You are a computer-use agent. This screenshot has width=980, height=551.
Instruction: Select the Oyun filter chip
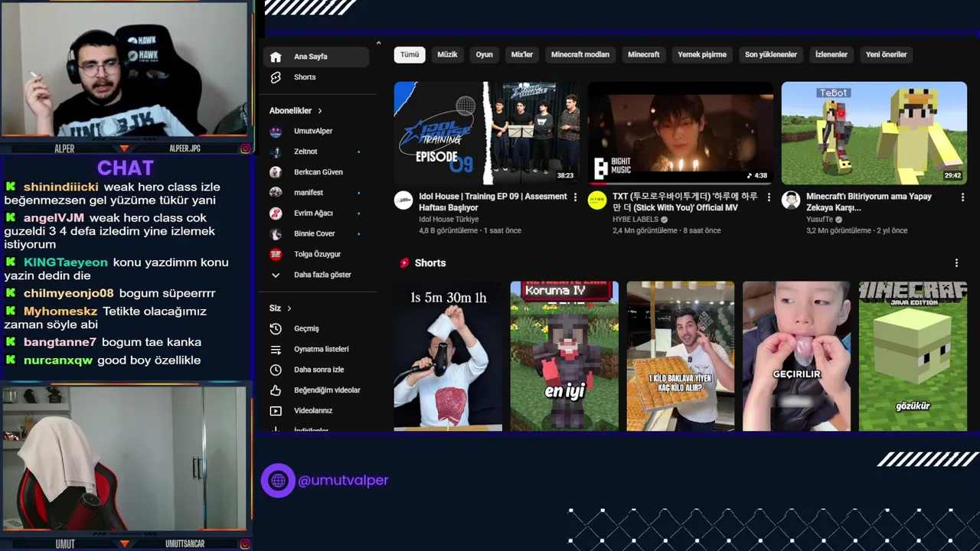click(x=485, y=54)
